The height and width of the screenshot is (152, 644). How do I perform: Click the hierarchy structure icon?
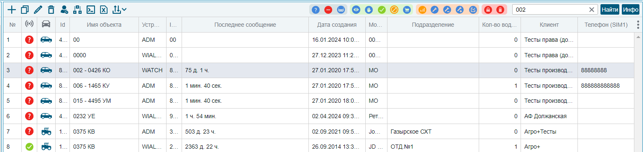tap(77, 9)
